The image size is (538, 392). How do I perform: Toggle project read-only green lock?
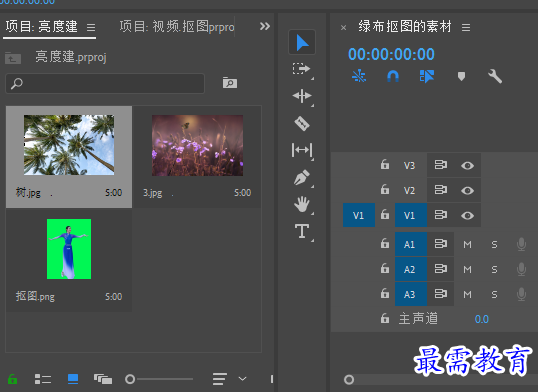coord(12,379)
